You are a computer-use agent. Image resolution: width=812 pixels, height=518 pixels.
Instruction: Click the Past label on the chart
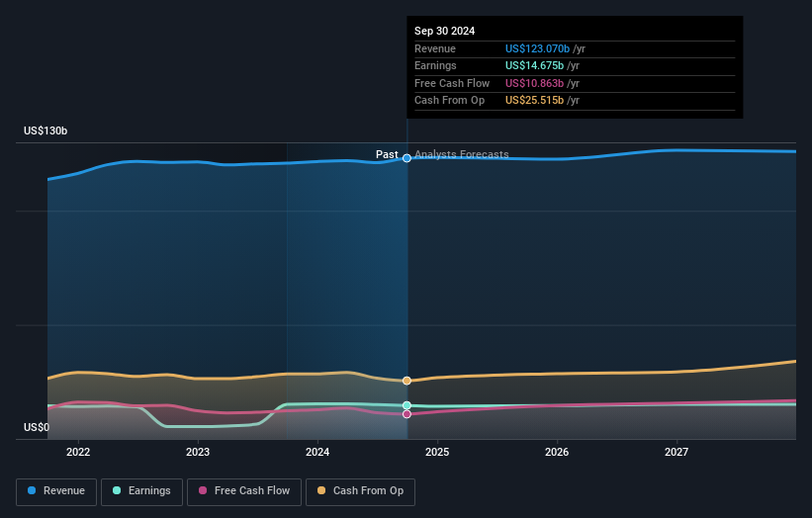coord(387,155)
